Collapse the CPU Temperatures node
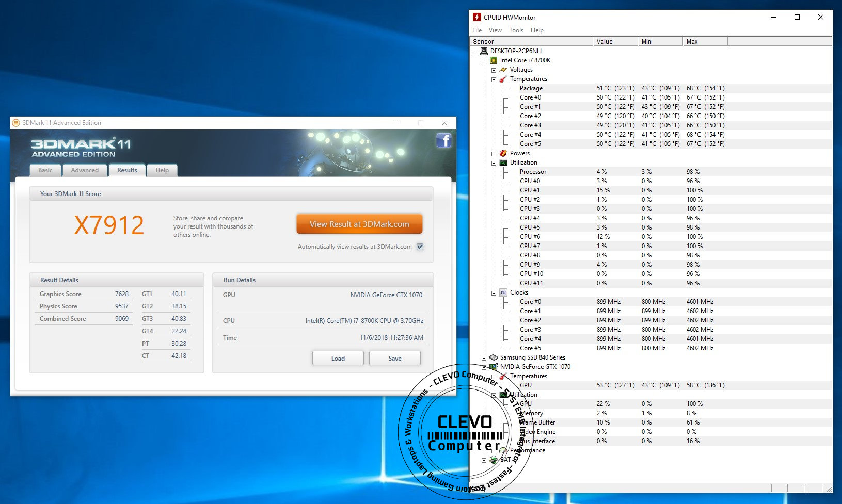This screenshot has height=504, width=842. pos(494,79)
